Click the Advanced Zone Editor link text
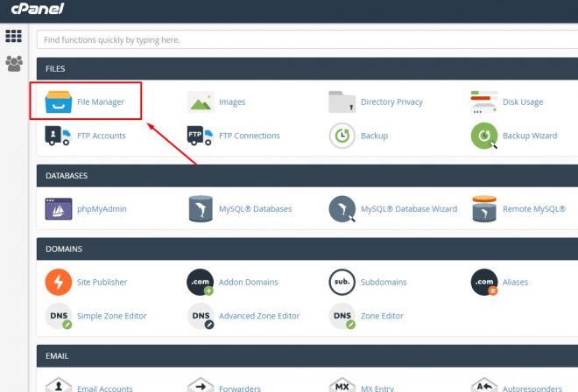578x392 pixels. click(259, 316)
